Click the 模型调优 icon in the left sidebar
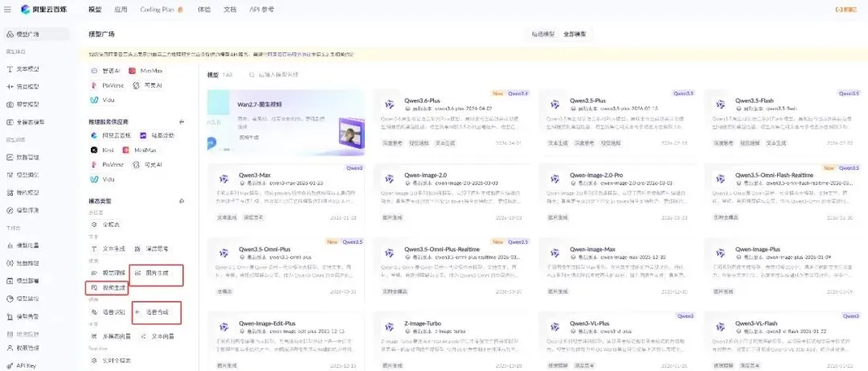The height and width of the screenshot is (371, 868). click(x=10, y=175)
